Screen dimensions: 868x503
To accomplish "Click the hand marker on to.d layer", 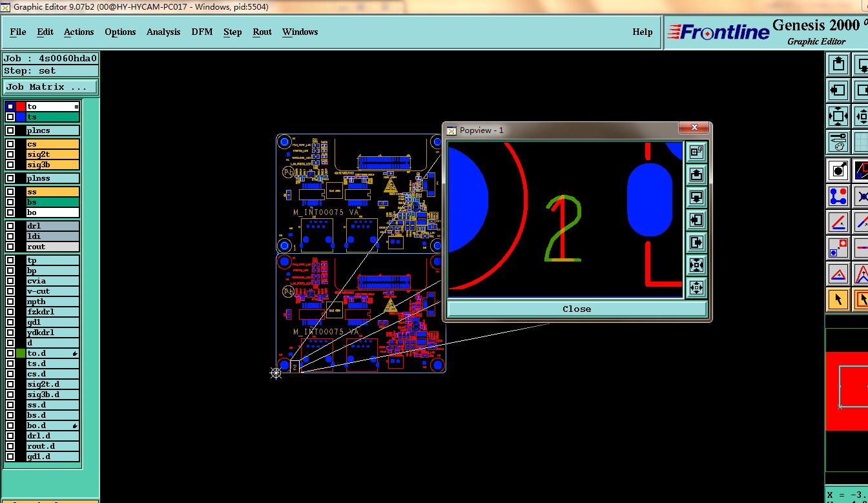I will click(x=76, y=354).
